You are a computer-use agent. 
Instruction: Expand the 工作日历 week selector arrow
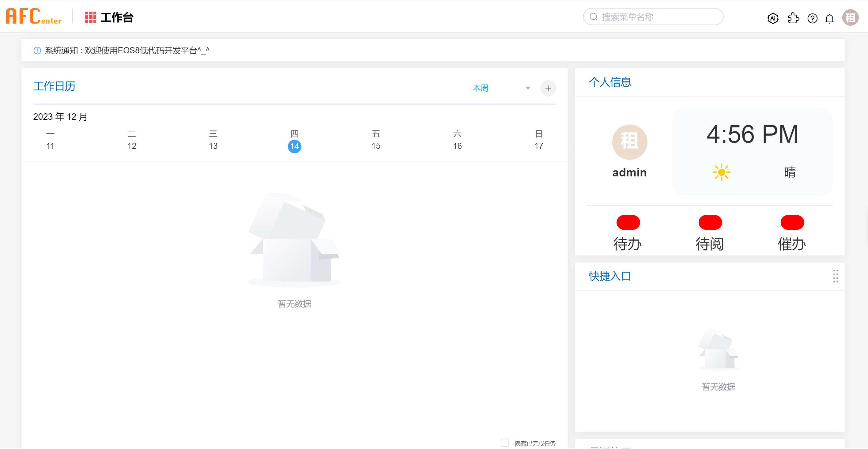pyautogui.click(x=528, y=88)
